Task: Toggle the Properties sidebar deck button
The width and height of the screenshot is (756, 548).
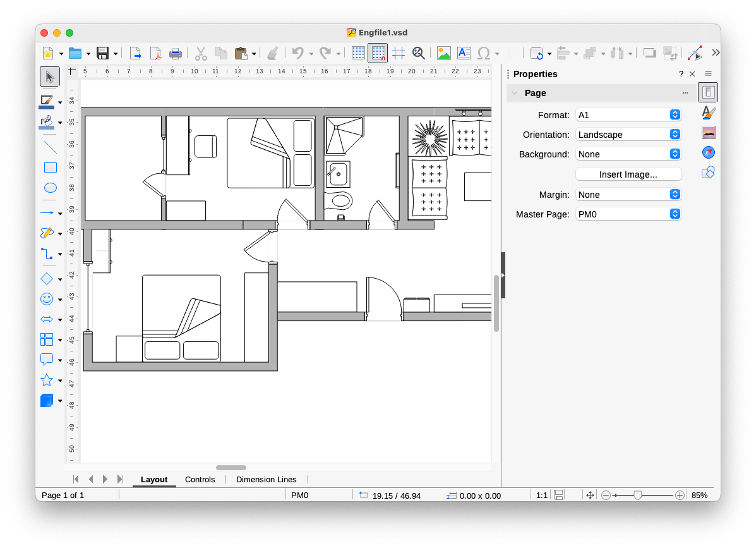Action: [x=708, y=93]
